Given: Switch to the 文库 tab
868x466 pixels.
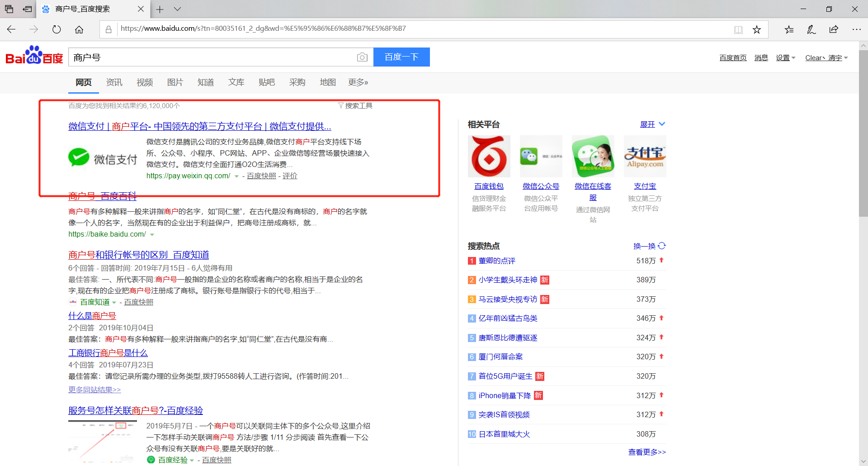Looking at the screenshot, I should pos(236,82).
